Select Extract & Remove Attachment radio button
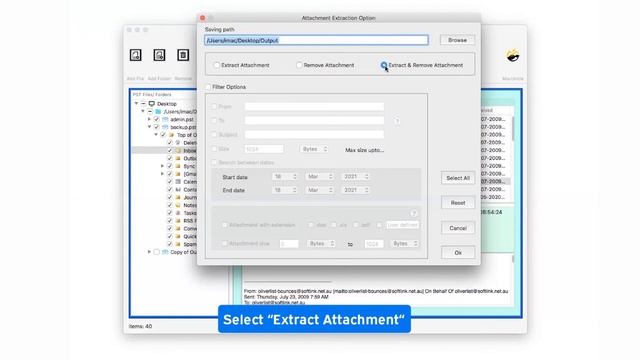 click(x=384, y=65)
